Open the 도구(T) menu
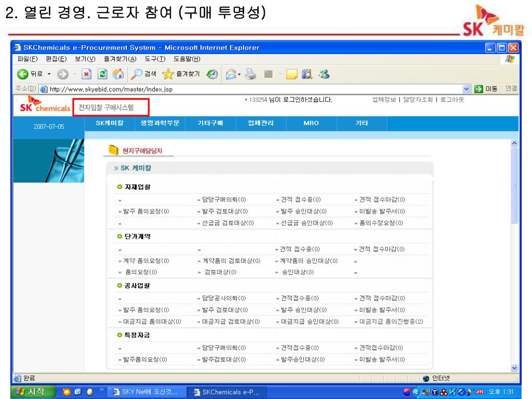Screen dimensions: 532x399 point(155,59)
